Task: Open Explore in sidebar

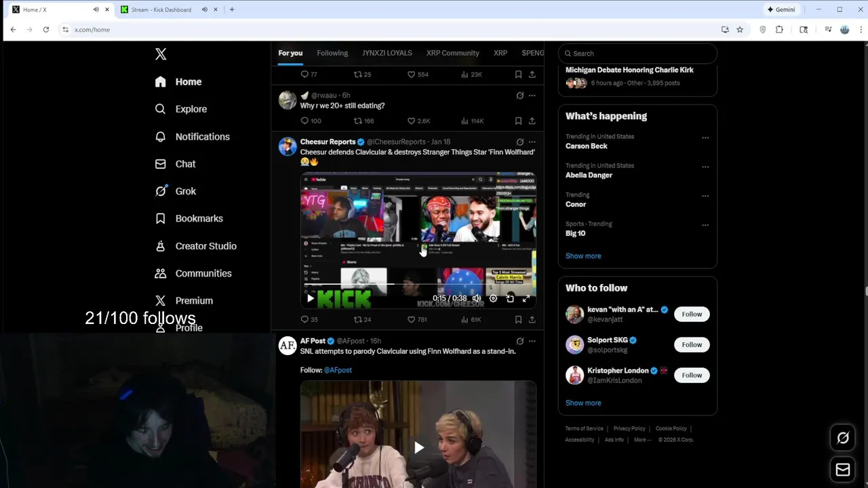Action: 180,109
